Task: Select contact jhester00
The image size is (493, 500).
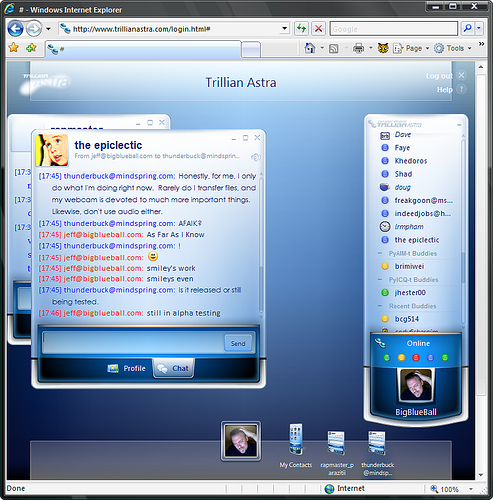Action: [410, 293]
